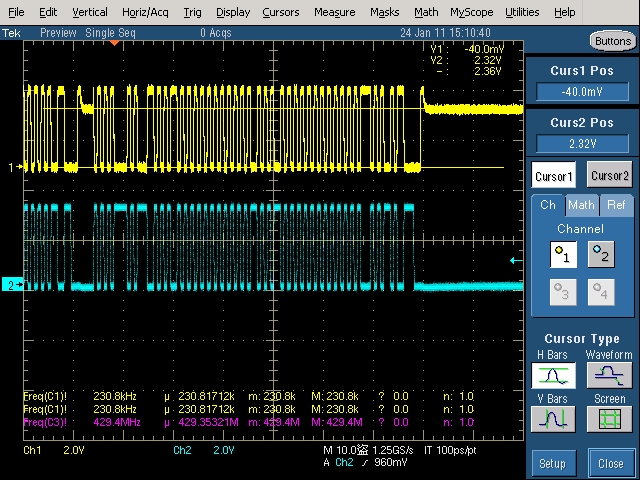Click the Ch1 2.0V scale readout
Screen dimensions: 640x480
pyautogui.click(x=54, y=450)
